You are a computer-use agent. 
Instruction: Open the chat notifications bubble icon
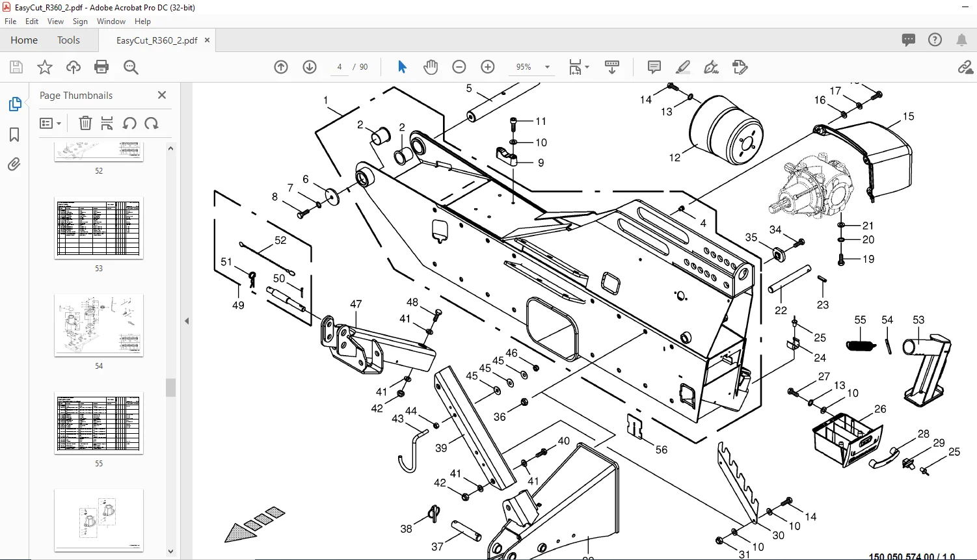909,40
